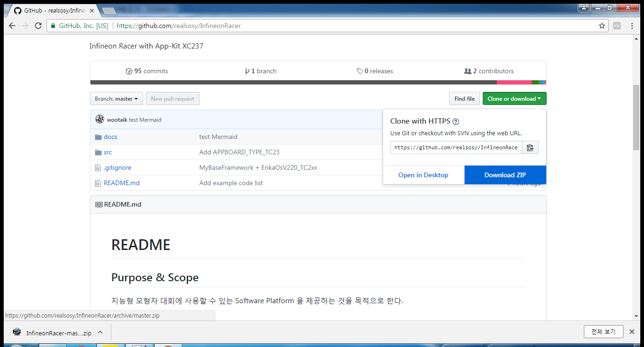Open Chrome three-dot menu
Image resolution: width=644 pixels, height=347 pixels.
[x=632, y=26]
